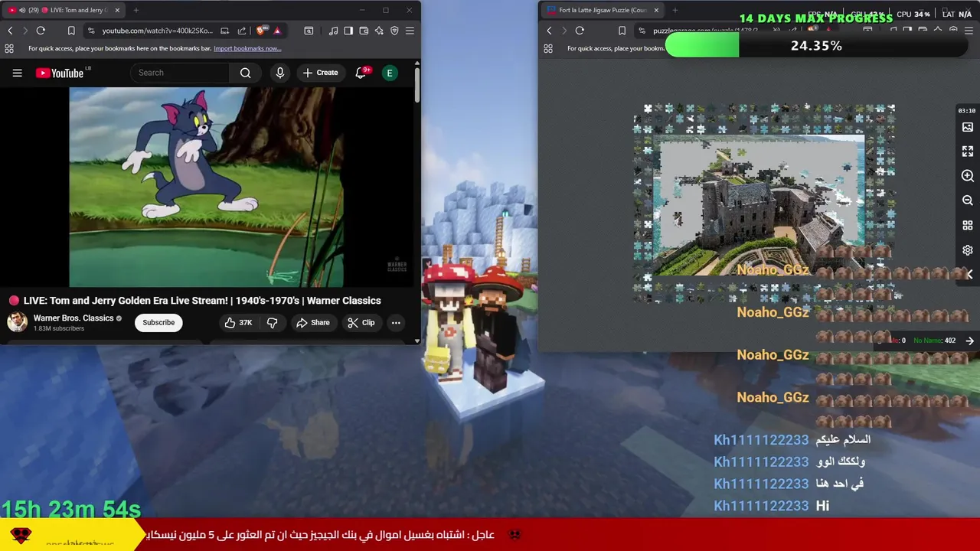Enter fullscreen mode in the puzzle sidebar
The width and height of the screenshot is (980, 551).
(x=968, y=152)
